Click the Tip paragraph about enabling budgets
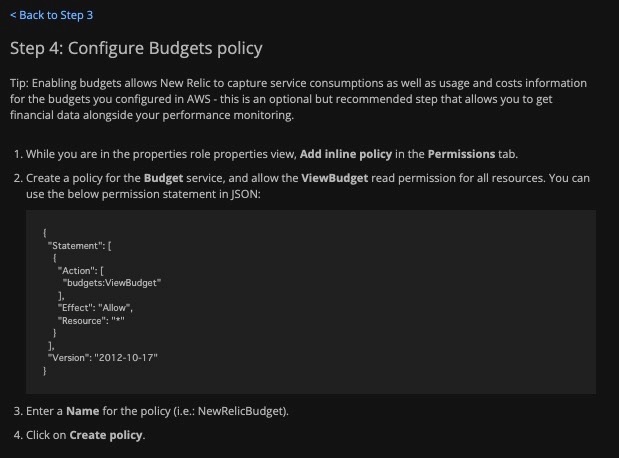Screen dimensions: 619x458 [298, 99]
